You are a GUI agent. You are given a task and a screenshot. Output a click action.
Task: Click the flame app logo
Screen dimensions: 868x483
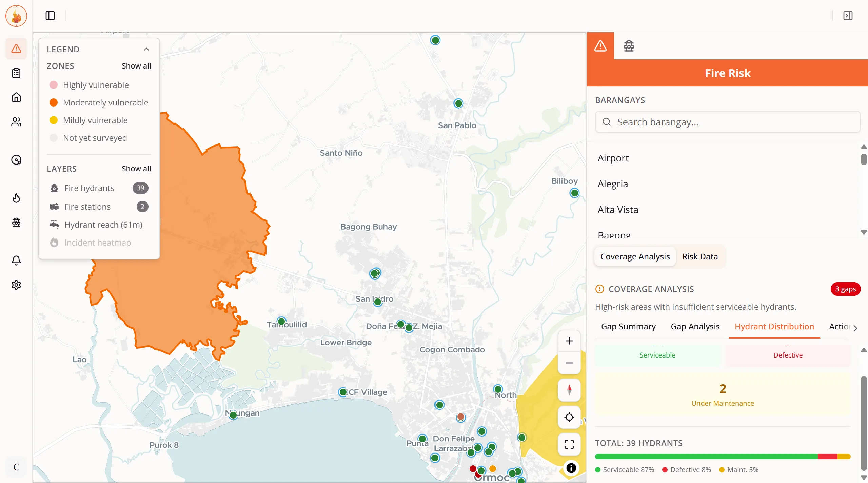(x=16, y=16)
